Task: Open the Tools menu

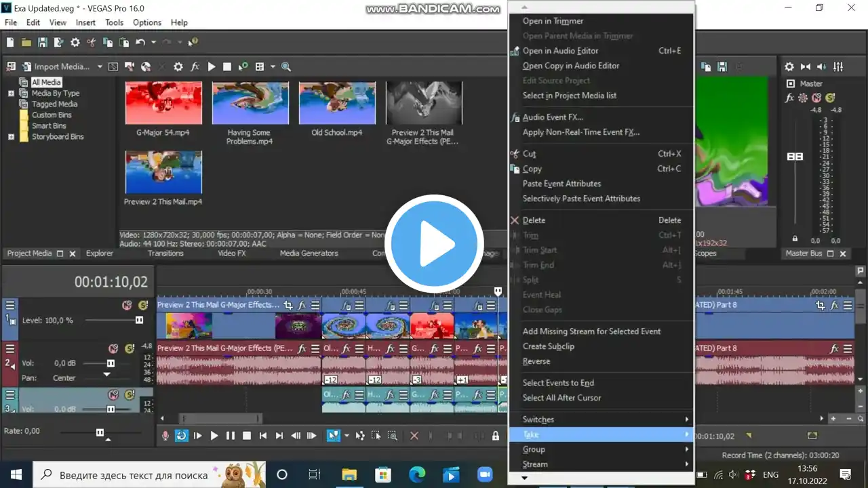Action: tap(114, 22)
